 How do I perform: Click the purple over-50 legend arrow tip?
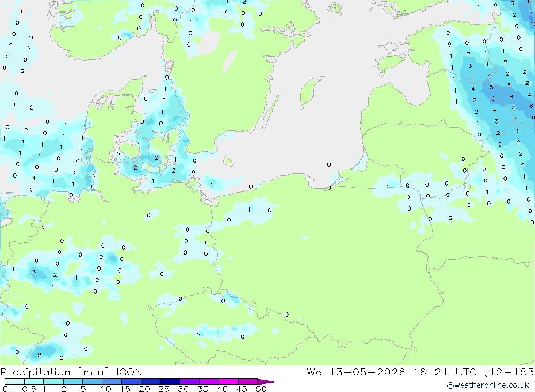tap(268, 381)
